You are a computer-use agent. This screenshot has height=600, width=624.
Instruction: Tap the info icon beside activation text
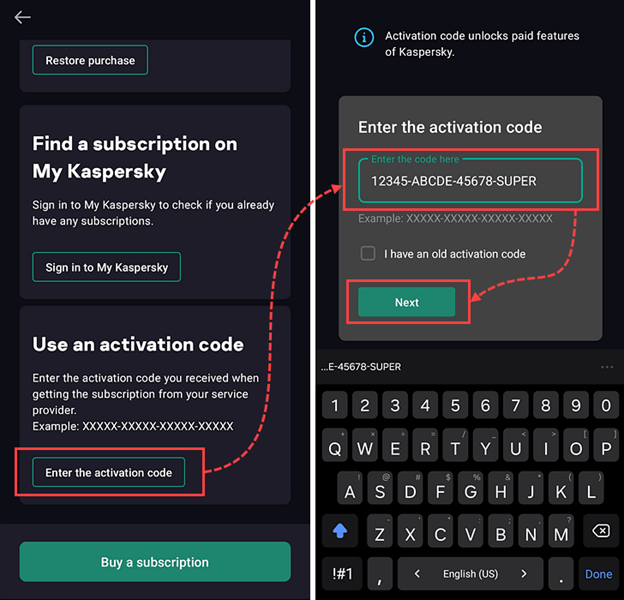[x=364, y=37]
